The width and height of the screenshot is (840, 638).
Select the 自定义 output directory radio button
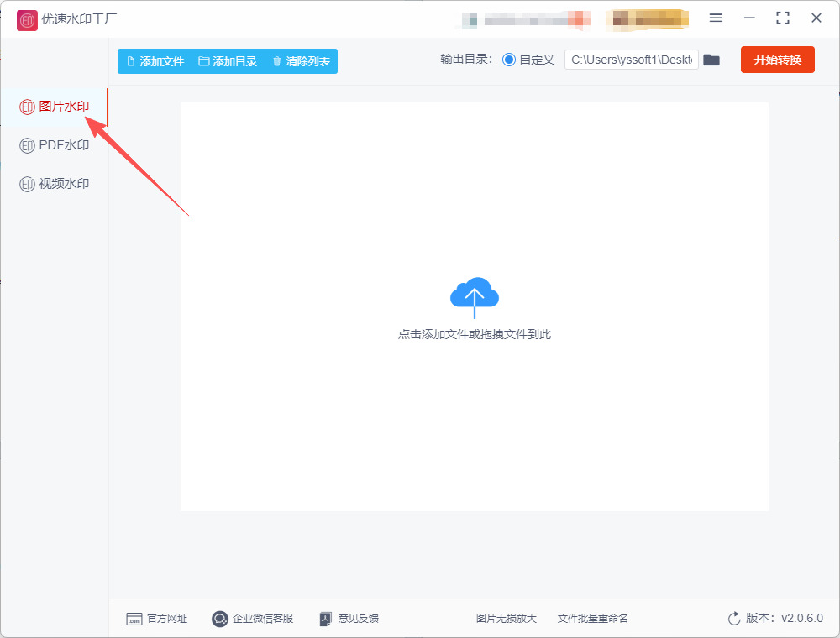pos(509,60)
